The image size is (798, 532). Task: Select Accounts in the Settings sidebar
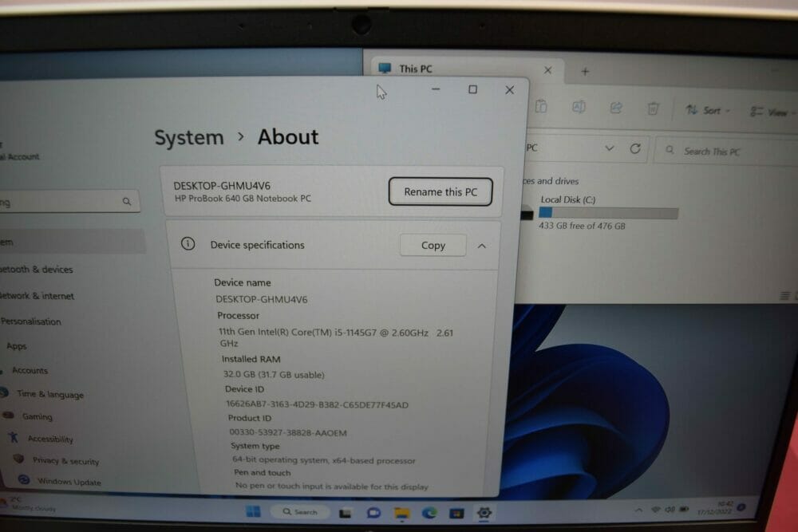click(x=30, y=370)
